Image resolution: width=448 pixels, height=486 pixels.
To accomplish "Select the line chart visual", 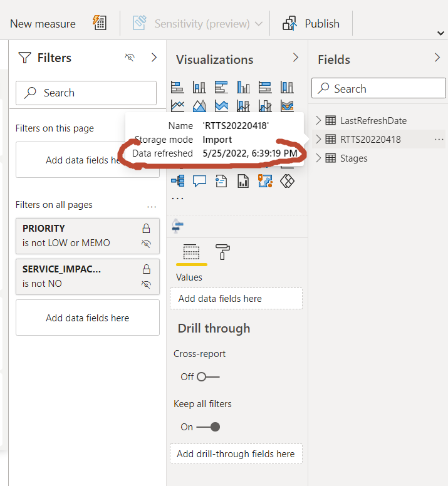I will 177,106.
